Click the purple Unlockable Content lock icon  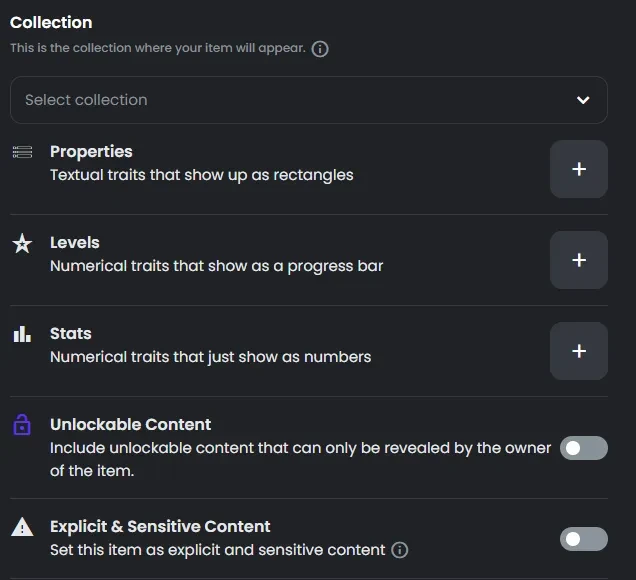pos(22,425)
